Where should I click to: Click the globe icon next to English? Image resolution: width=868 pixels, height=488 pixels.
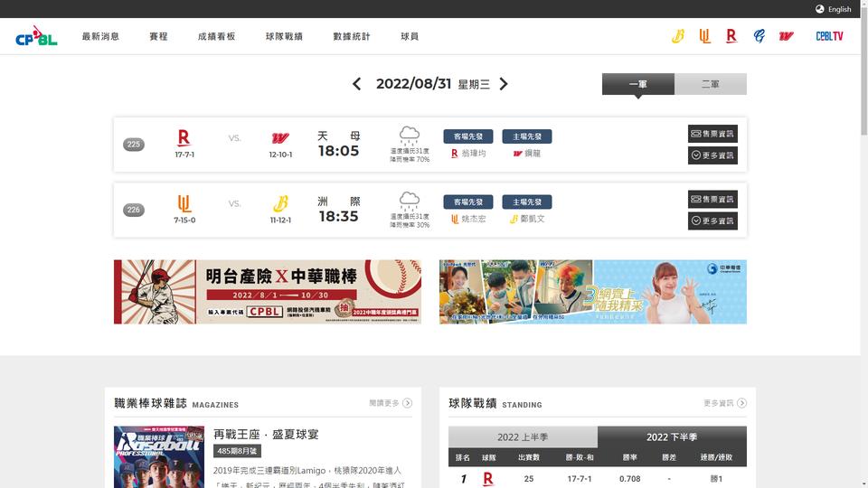(x=820, y=9)
